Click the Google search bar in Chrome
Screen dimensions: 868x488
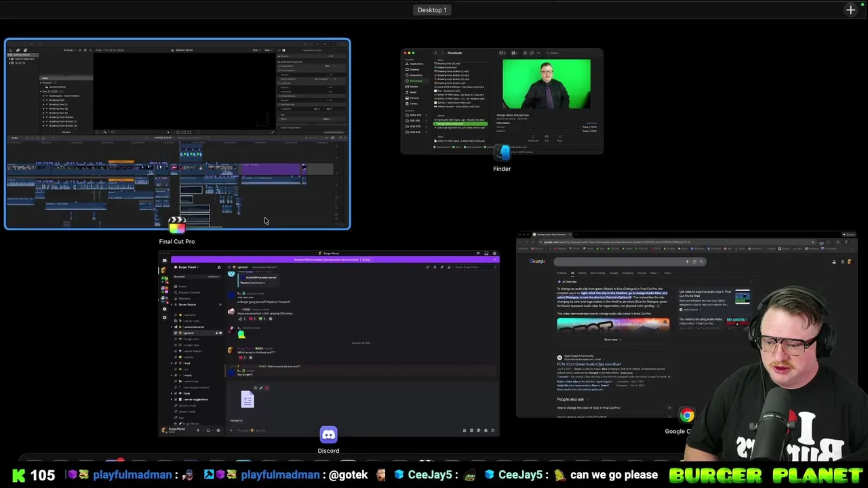coord(630,262)
